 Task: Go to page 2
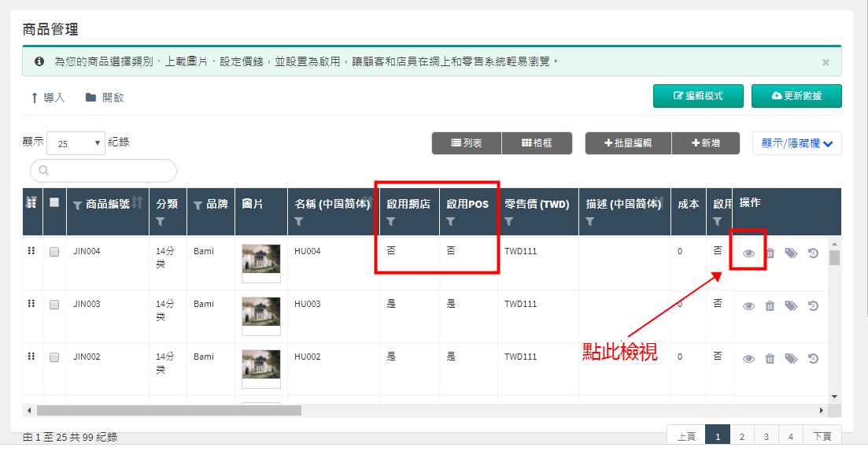click(x=742, y=437)
